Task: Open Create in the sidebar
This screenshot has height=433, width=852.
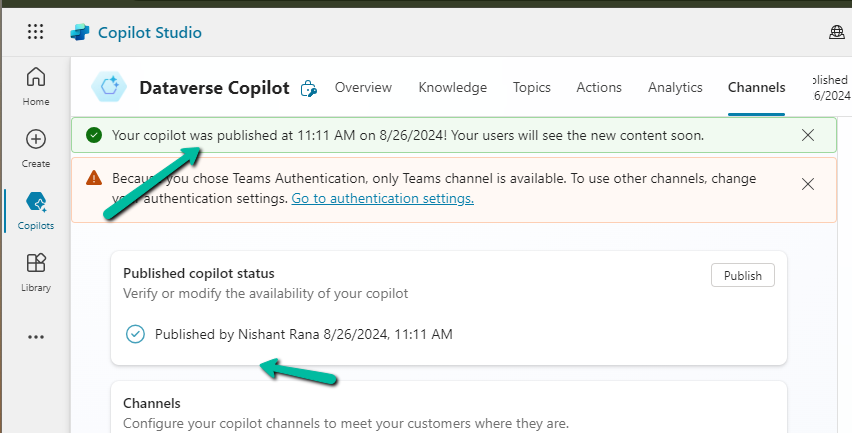Action: pyautogui.click(x=36, y=148)
